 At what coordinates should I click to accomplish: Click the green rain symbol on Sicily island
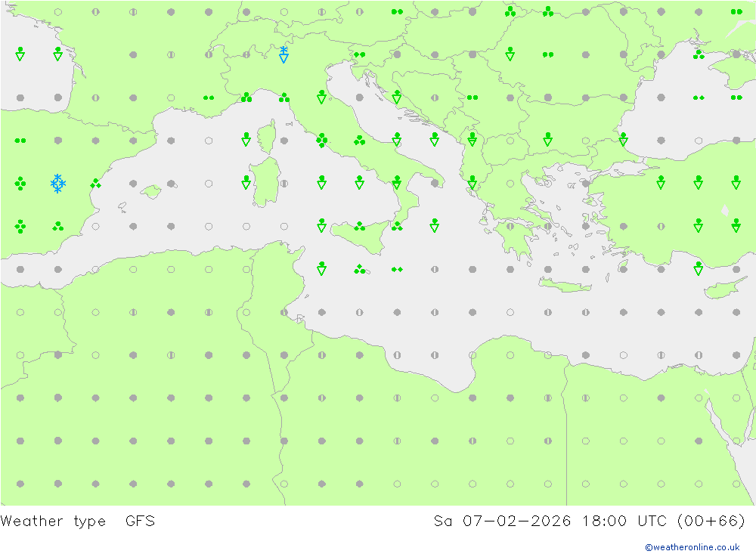[x=360, y=226]
